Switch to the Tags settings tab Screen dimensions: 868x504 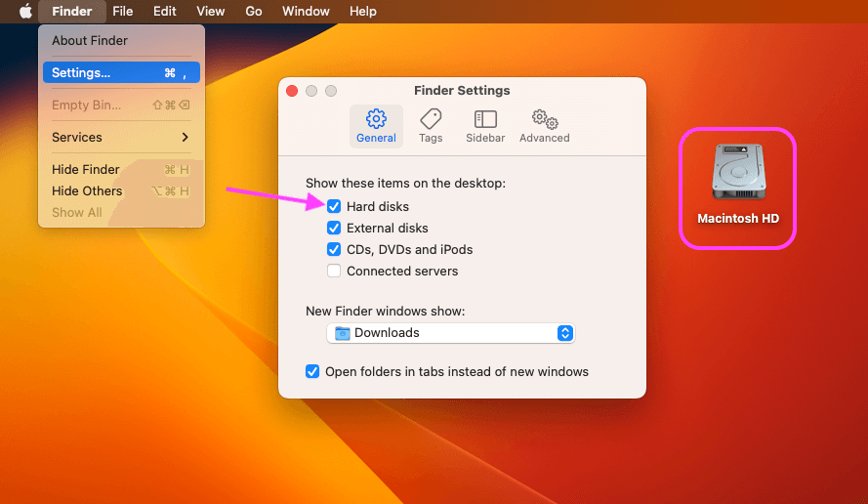coord(431,126)
